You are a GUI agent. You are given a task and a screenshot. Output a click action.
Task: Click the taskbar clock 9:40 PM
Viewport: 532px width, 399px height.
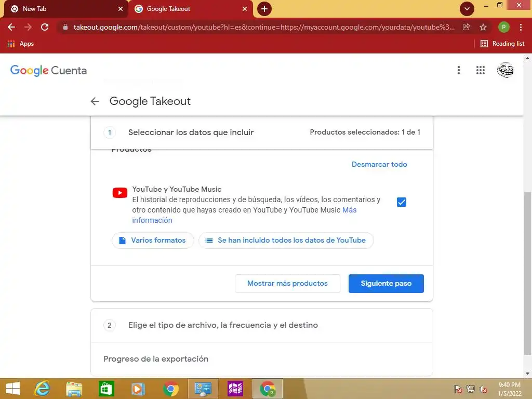[x=509, y=389]
